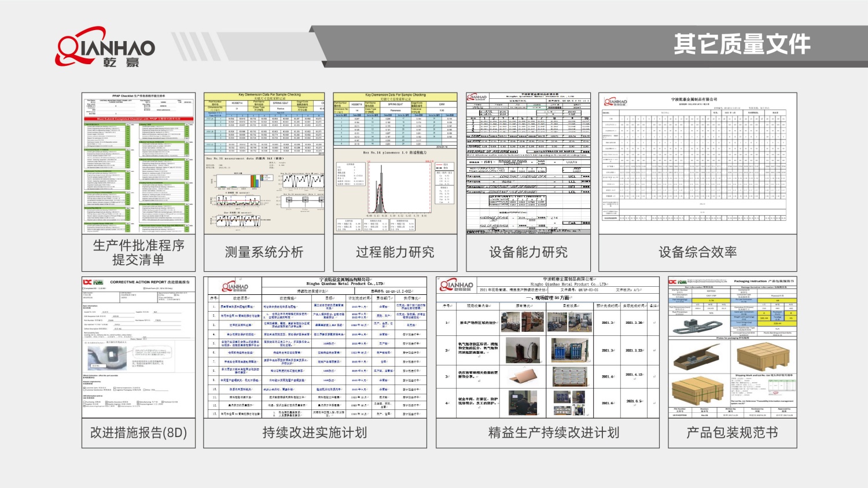This screenshot has width=868, height=488.
Task: Click the caption 持续改进实施计划
Action: [315, 432]
